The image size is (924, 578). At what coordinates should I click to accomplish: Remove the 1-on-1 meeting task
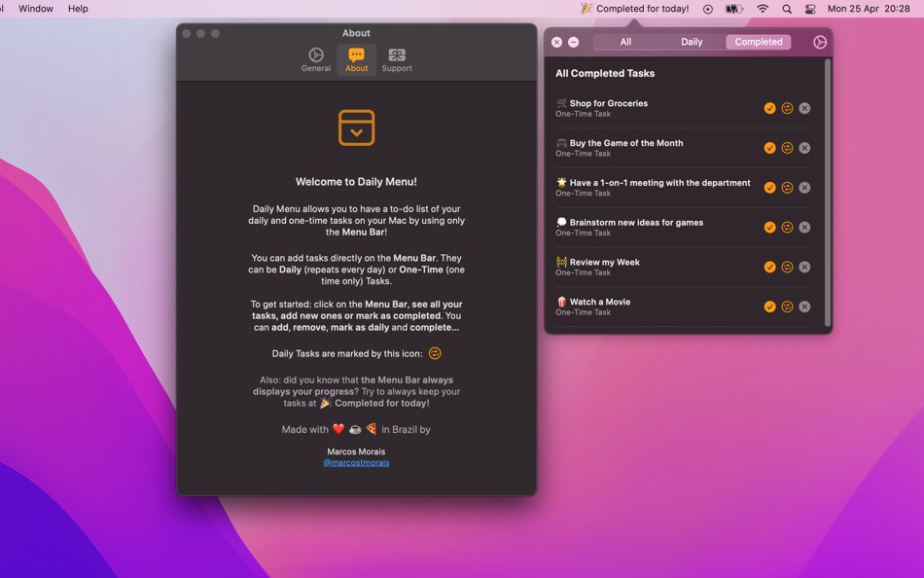tap(804, 188)
